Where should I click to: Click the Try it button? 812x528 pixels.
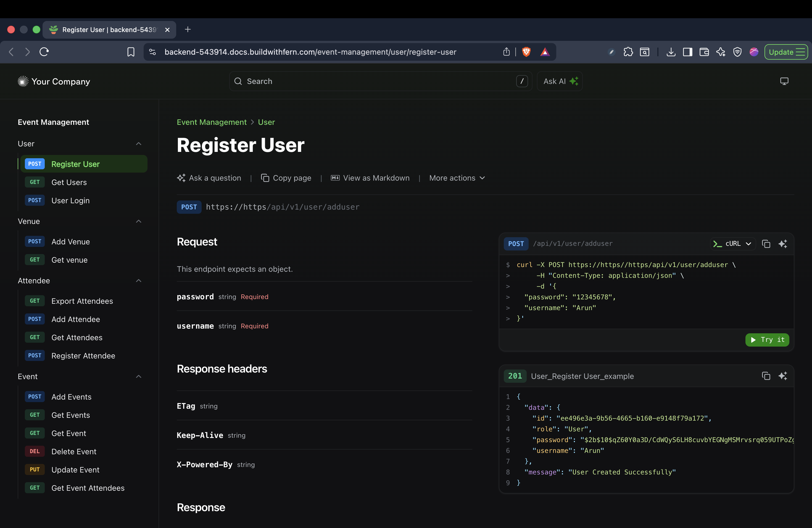pos(767,340)
